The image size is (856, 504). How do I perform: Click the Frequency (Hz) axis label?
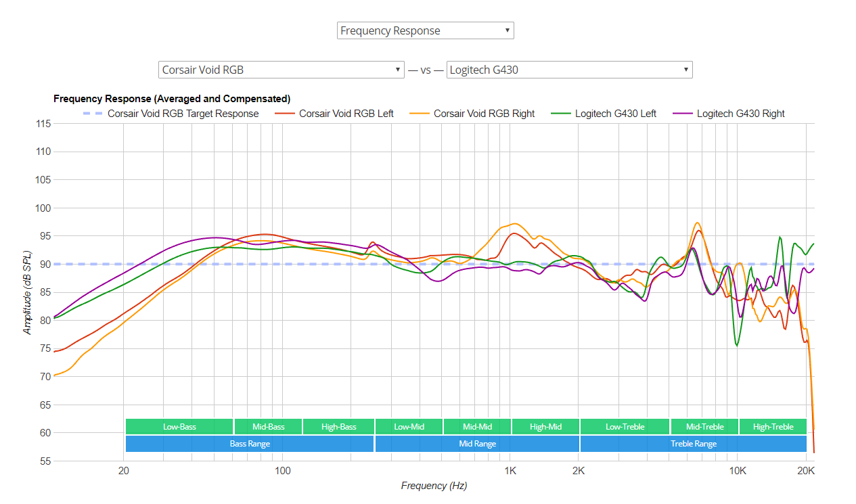(x=434, y=486)
